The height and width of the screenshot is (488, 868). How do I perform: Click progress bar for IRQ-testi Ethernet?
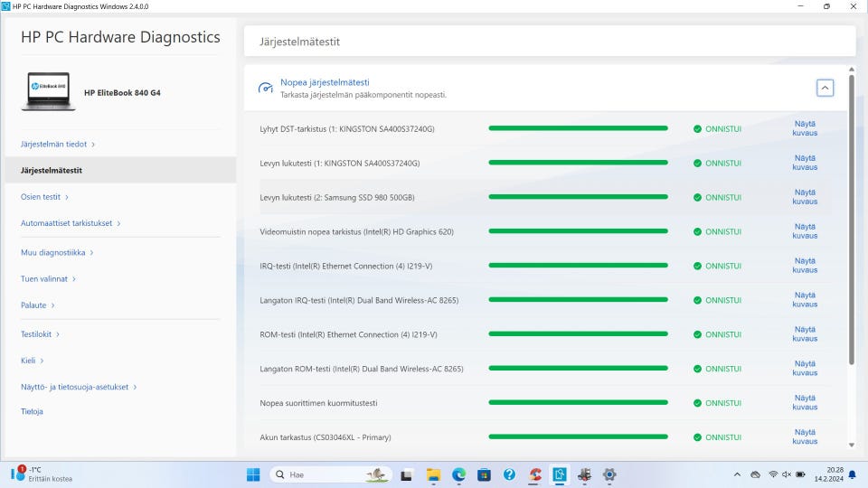tap(578, 266)
